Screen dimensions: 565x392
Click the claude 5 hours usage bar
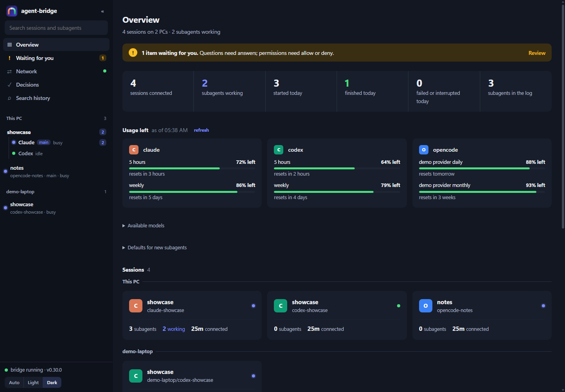pos(192,168)
